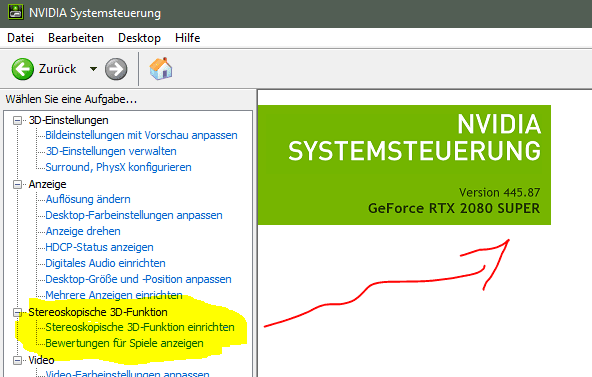Select the 3D-Einstellungen category label
This screenshot has height=377, width=592.
click(x=68, y=120)
